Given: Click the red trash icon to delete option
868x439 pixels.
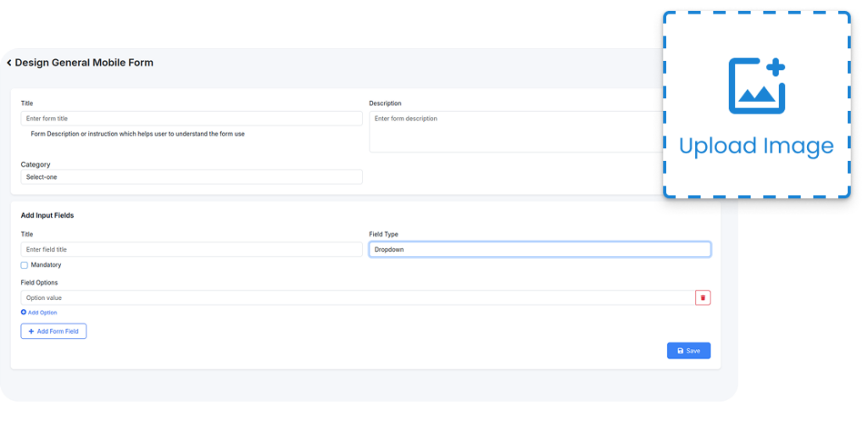Looking at the screenshot, I should [702, 297].
